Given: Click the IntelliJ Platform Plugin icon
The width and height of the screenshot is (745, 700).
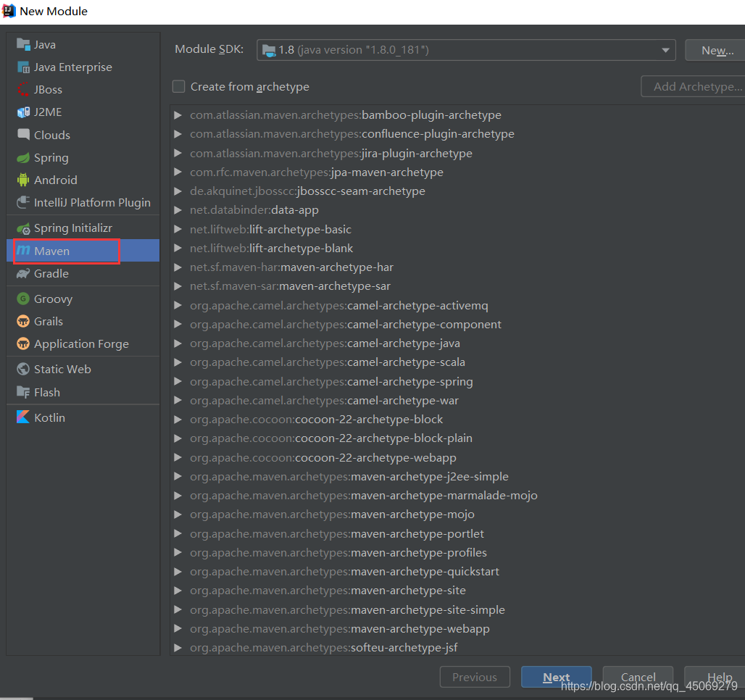Looking at the screenshot, I should pyautogui.click(x=23, y=202).
